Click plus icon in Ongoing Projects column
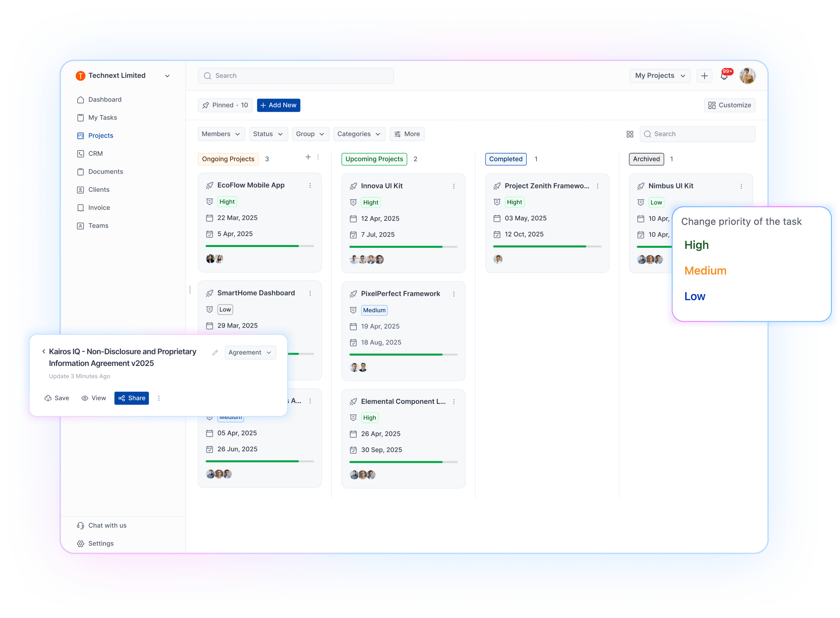This screenshot has height=618, width=840. pyautogui.click(x=308, y=157)
